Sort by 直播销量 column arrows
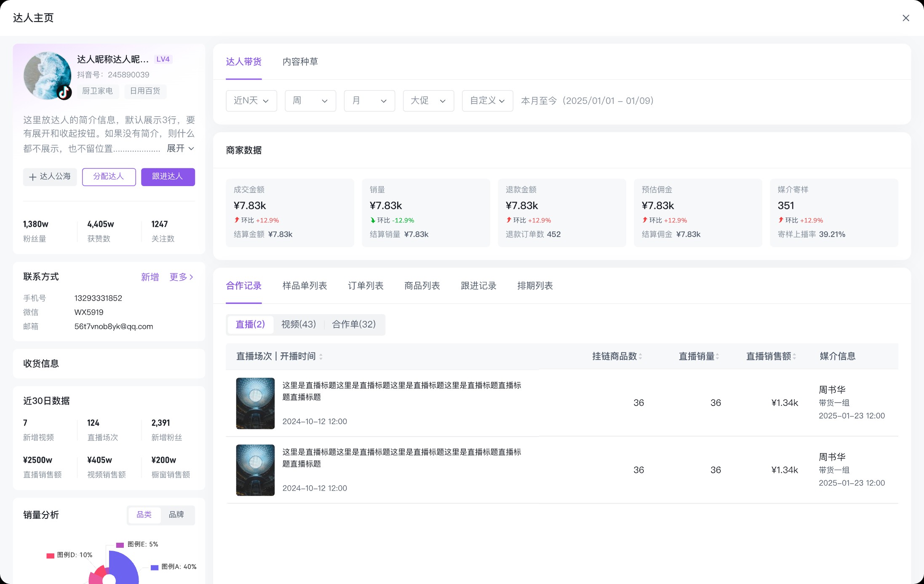924x584 pixels. 718,357
